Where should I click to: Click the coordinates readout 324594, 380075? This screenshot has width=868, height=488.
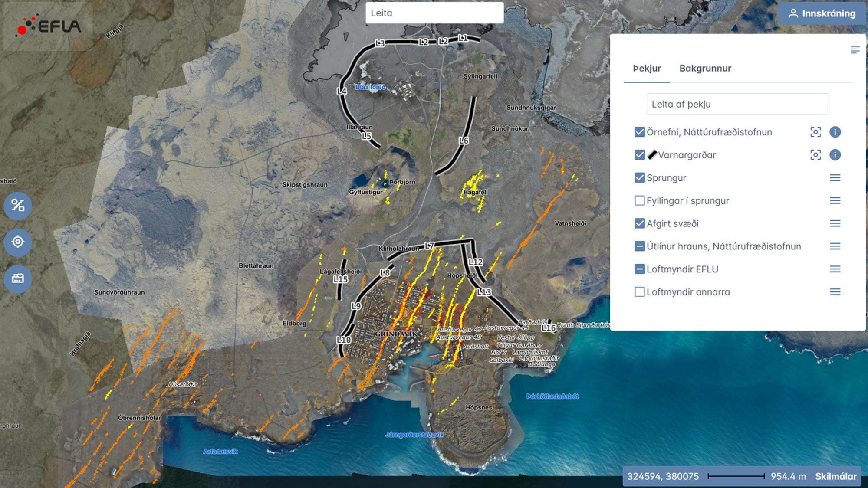[x=663, y=476]
